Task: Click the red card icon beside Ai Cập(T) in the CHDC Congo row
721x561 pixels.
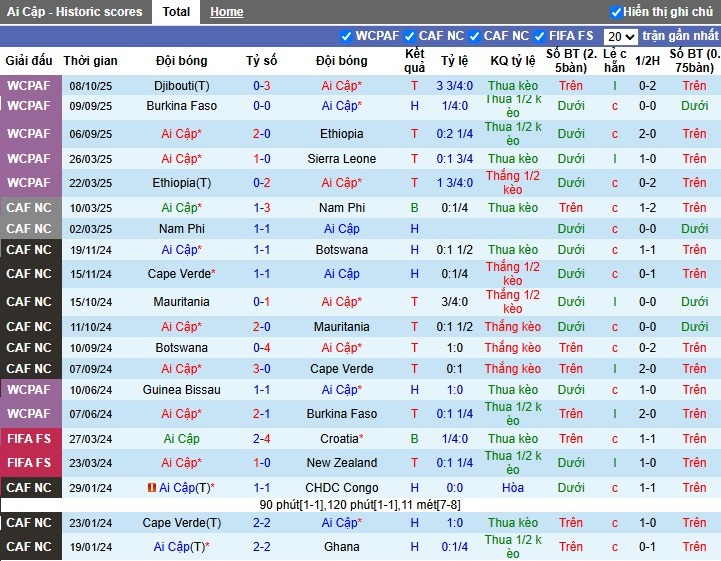Action: (x=152, y=488)
